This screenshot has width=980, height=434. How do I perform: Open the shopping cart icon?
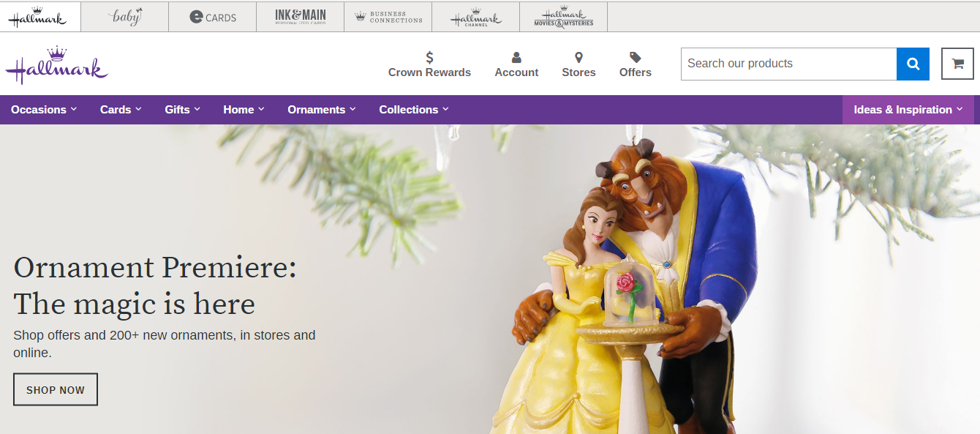(957, 64)
